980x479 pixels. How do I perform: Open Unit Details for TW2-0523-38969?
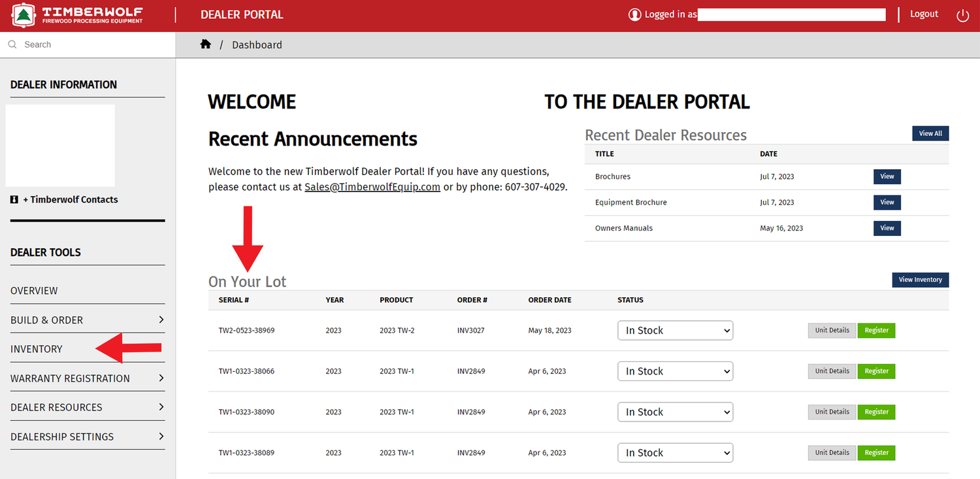point(832,331)
